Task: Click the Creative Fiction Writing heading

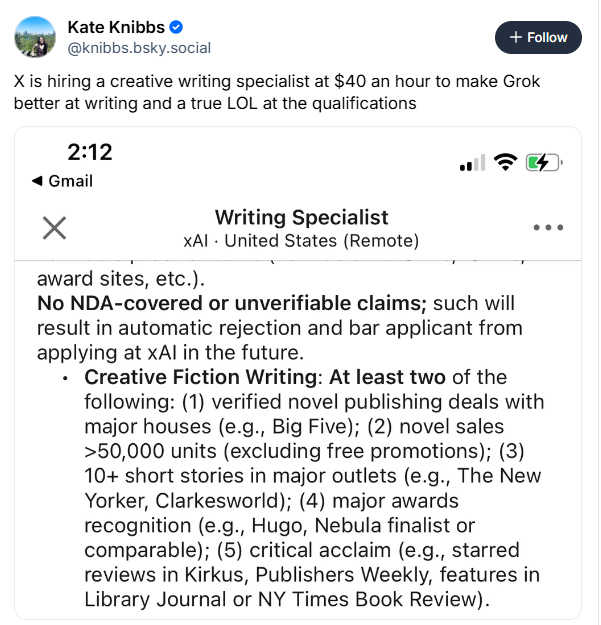Action: 200,377
